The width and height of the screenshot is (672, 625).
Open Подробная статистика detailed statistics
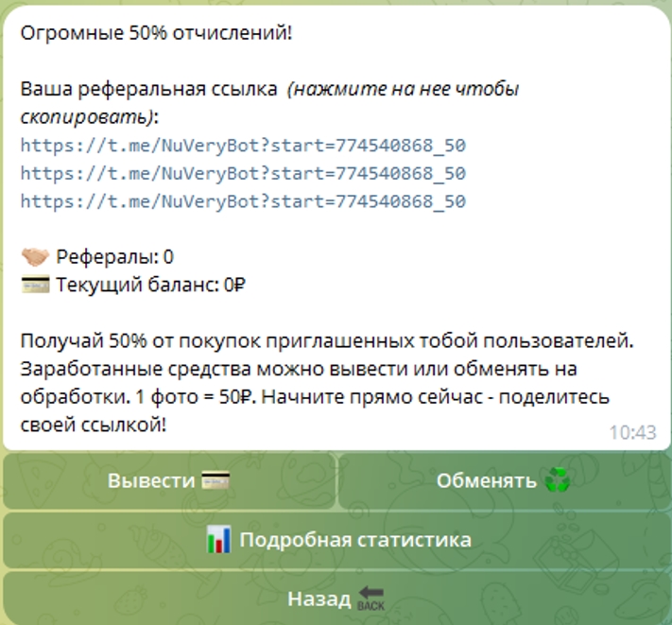click(336, 540)
